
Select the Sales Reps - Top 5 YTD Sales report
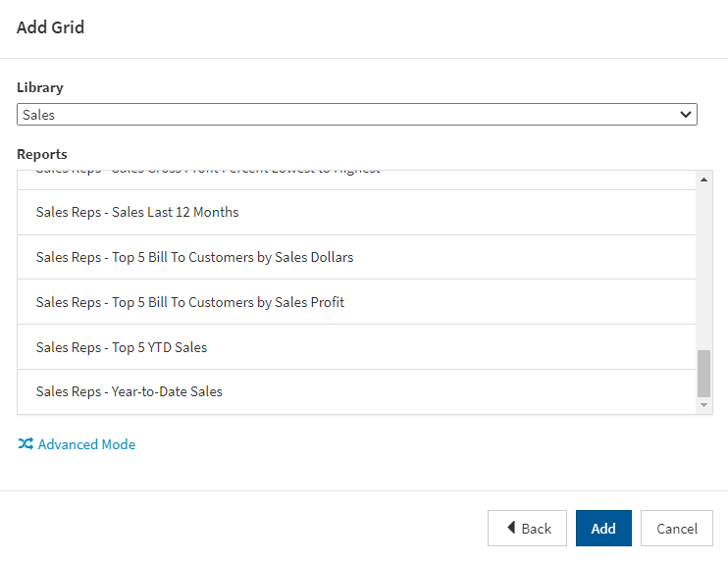(x=356, y=347)
